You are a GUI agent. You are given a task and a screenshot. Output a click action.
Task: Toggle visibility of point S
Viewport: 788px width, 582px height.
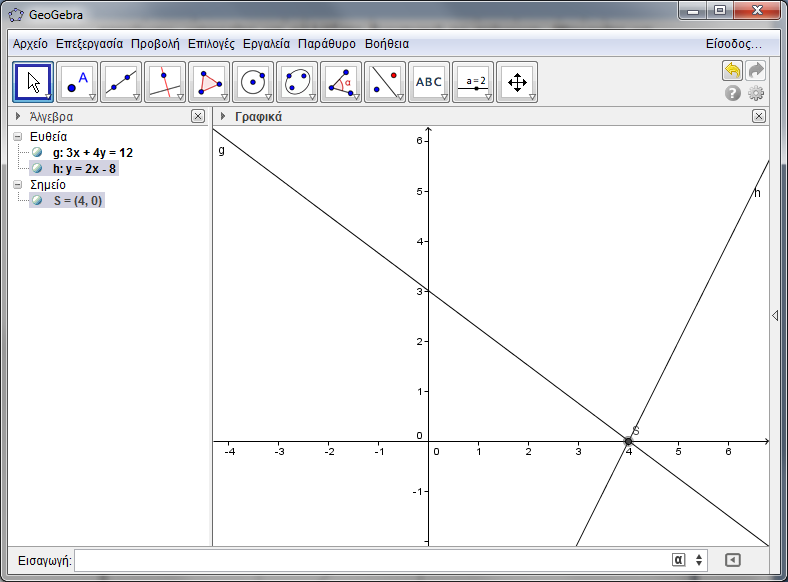click(37, 200)
